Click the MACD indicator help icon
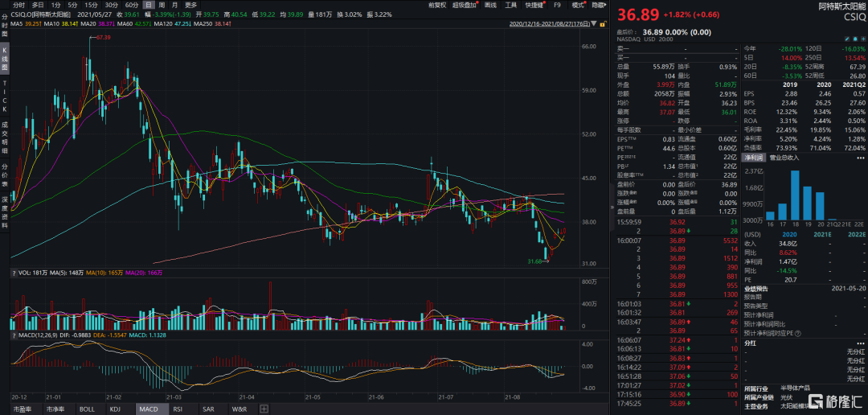 coord(14,335)
